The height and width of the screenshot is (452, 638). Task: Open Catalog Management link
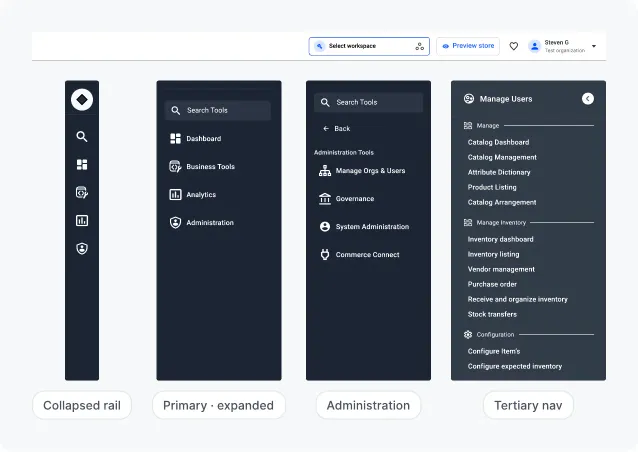(502, 157)
